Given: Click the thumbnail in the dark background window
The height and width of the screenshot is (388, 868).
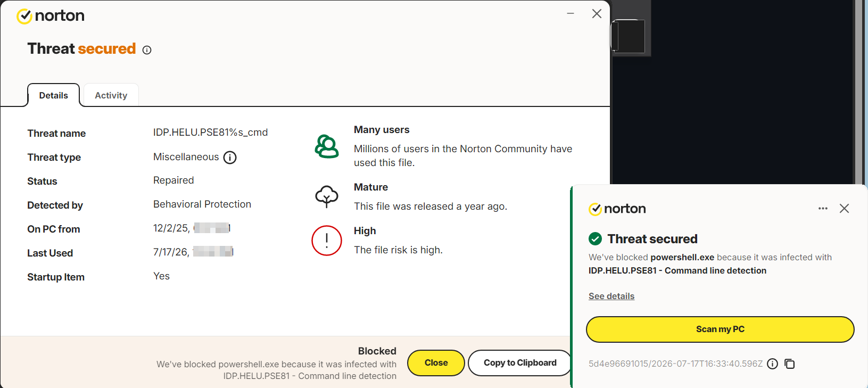Looking at the screenshot, I should click(629, 36).
